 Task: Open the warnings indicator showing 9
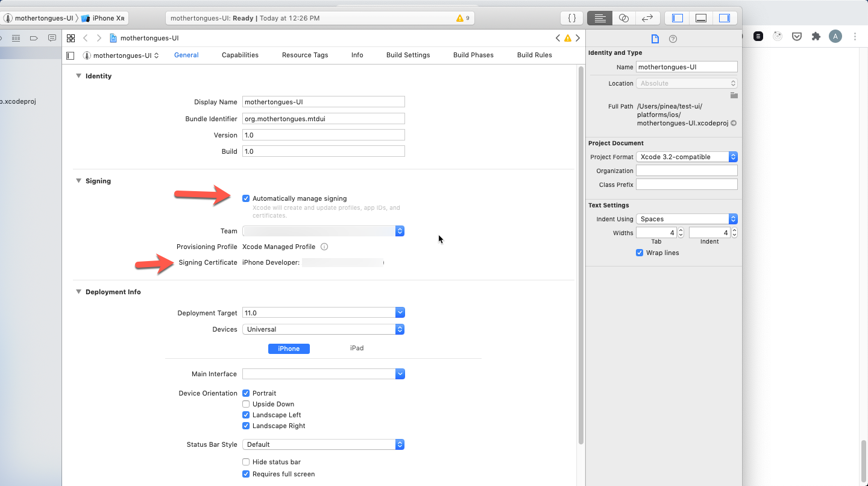(463, 18)
